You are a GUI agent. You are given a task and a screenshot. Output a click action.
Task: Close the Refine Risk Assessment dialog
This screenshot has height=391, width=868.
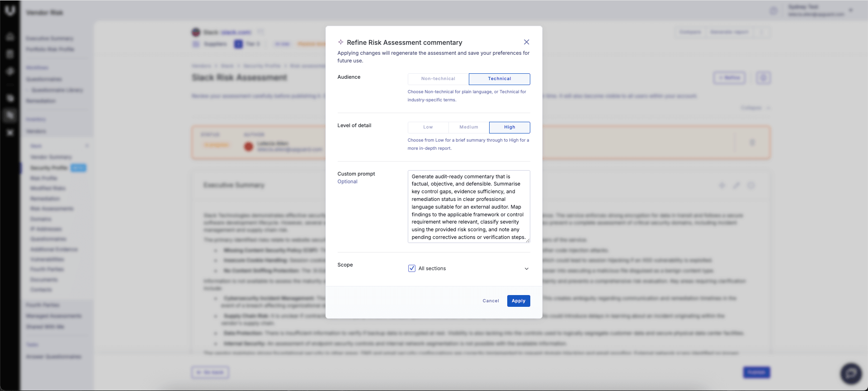point(526,42)
